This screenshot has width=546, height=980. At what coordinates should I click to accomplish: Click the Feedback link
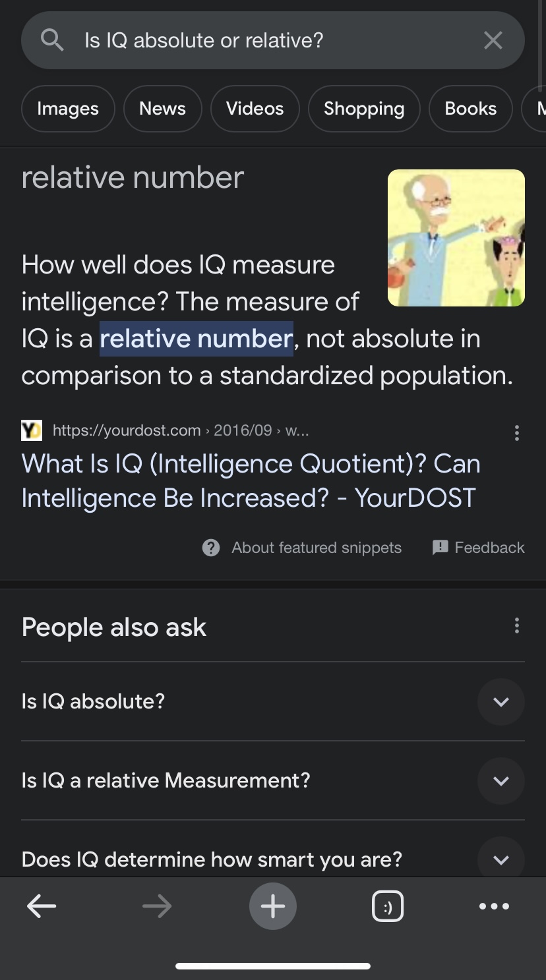click(x=479, y=548)
